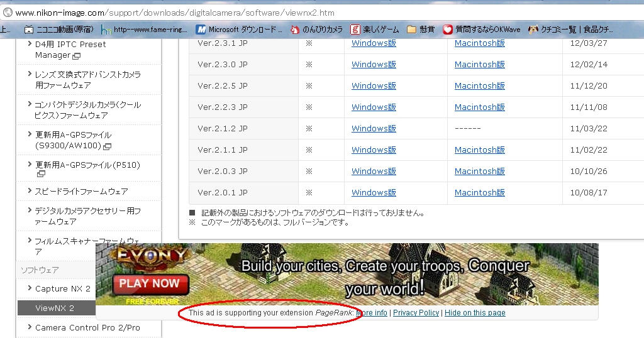The image size is (644, 338).
Task: Click the Evony ad banner slogan
Action: tap(385, 277)
